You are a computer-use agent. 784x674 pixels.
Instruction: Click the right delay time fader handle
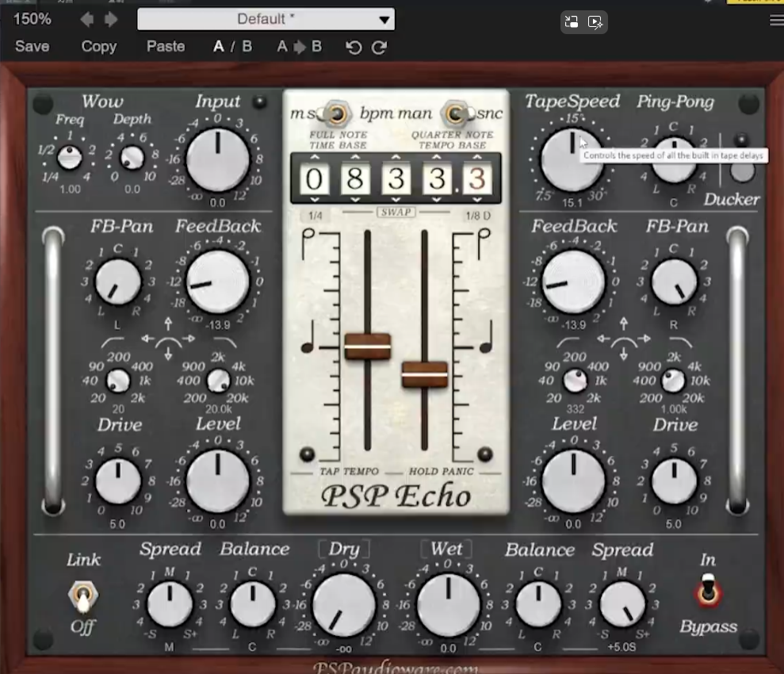pos(424,374)
